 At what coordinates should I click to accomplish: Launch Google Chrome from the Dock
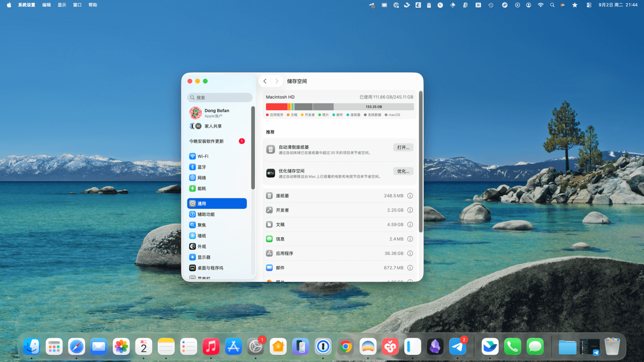(345, 347)
